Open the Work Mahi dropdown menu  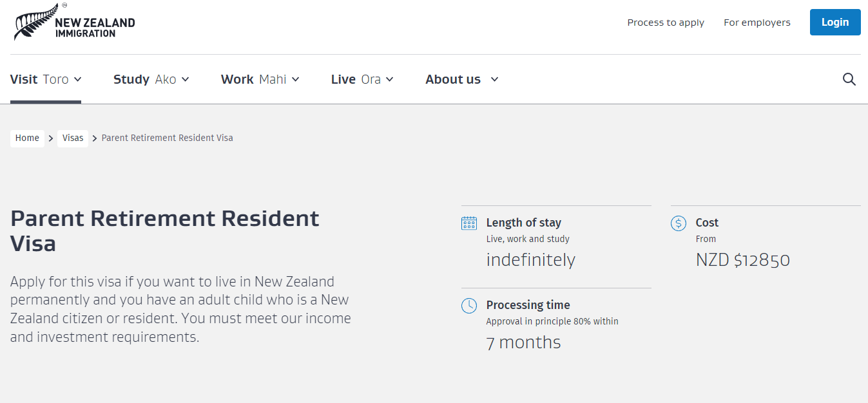coord(260,79)
